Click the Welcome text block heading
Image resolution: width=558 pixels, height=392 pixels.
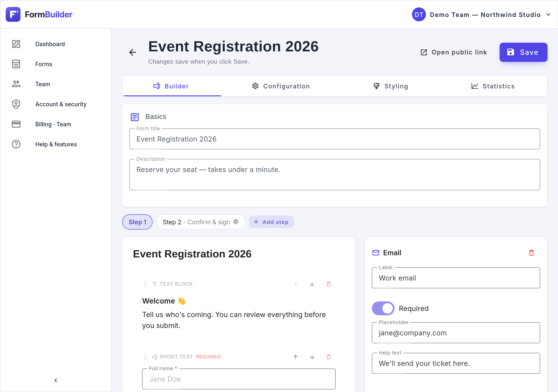[163, 301]
